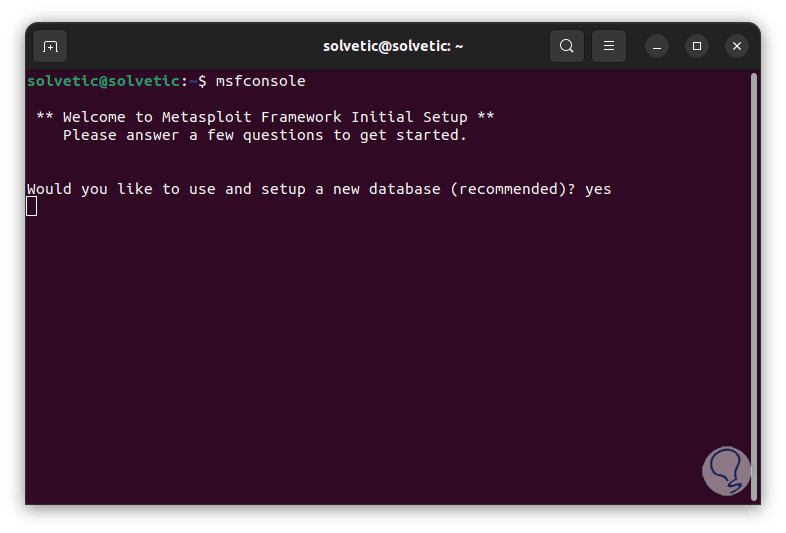Click the window title solvetic@solvetic: ~
Image resolution: width=786 pixels, height=533 pixels.
(393, 46)
